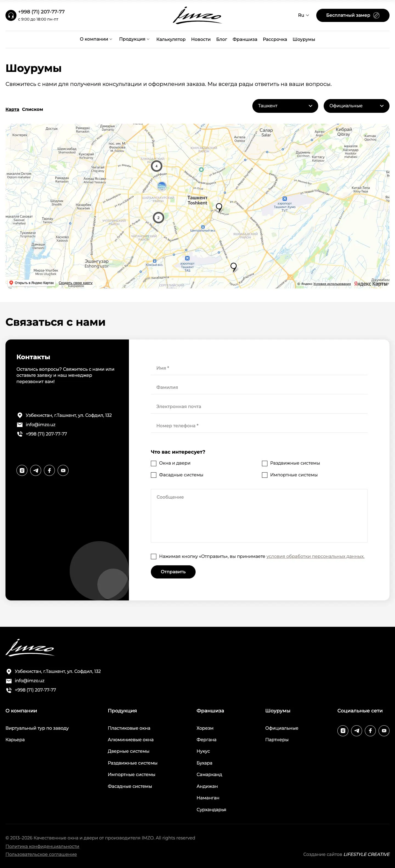The height and width of the screenshot is (868, 395).
Task: Click Электронная почта input field
Action: [x=259, y=406]
